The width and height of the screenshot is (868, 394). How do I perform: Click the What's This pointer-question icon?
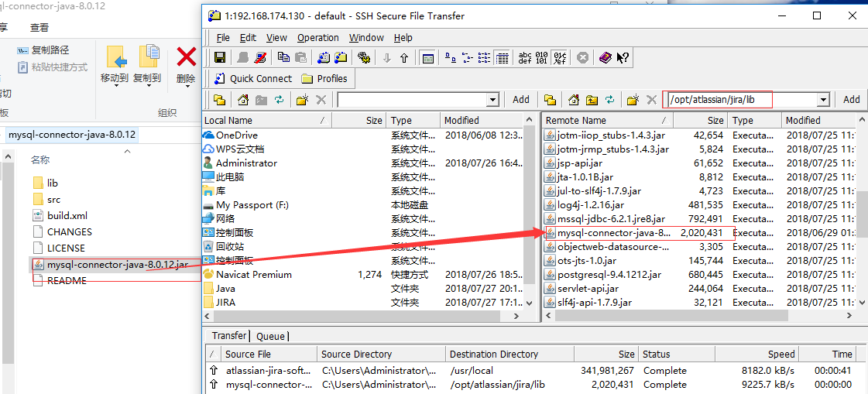623,57
